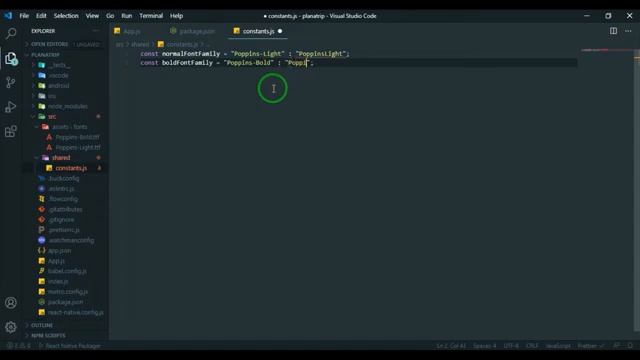
Task: Click the VS Code logo icon
Action: 8,16
